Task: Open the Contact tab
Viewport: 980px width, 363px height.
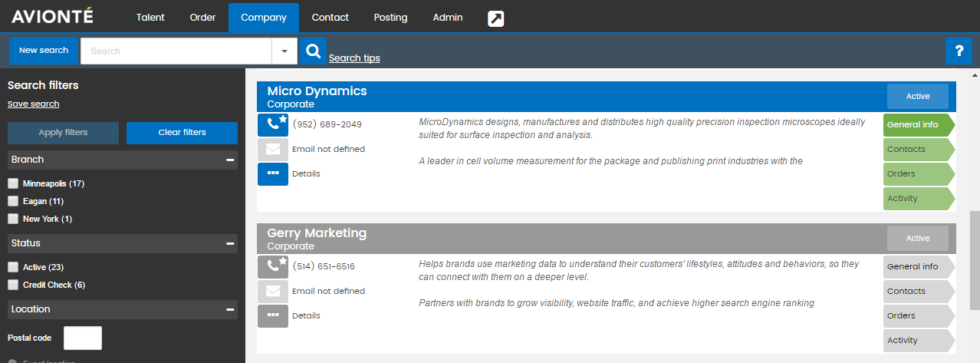Action: [331, 17]
